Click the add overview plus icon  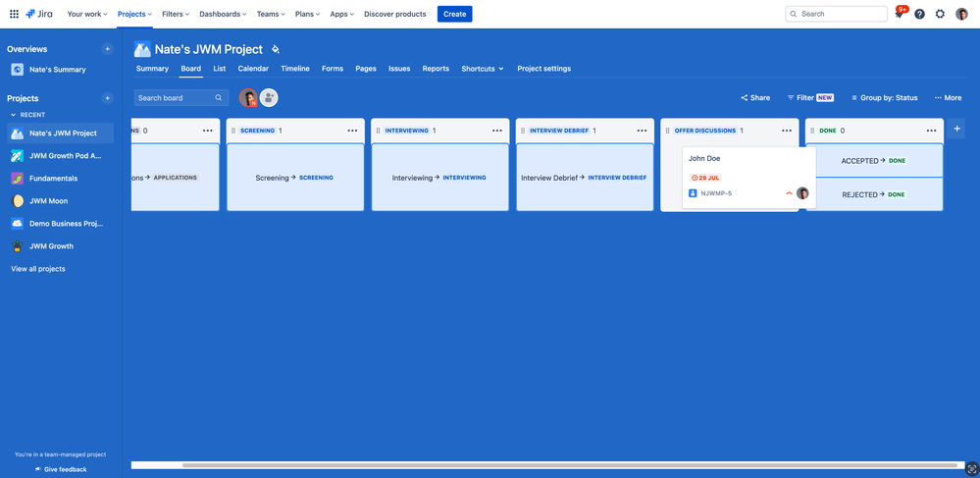(x=108, y=49)
